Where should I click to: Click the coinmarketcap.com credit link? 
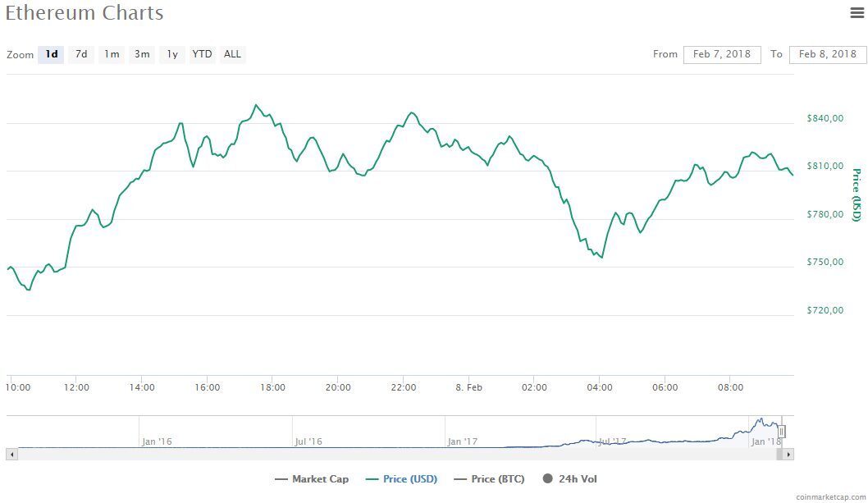tap(831, 497)
